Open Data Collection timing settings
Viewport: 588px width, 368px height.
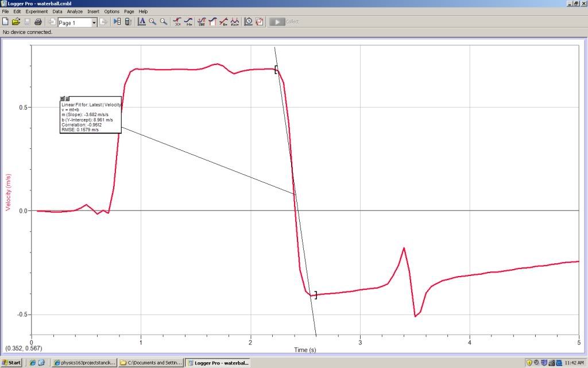248,22
